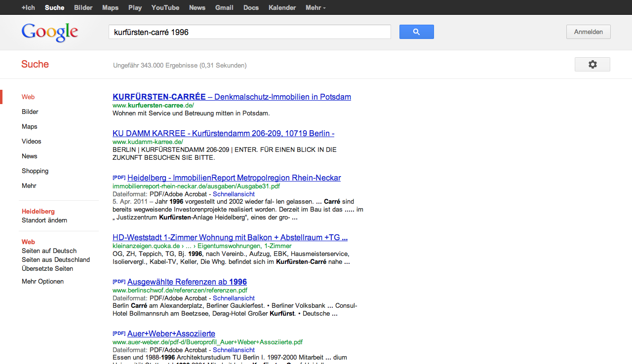Expand Mehr Optionen in sidebar
This screenshot has height=364, width=632.
coord(42,282)
